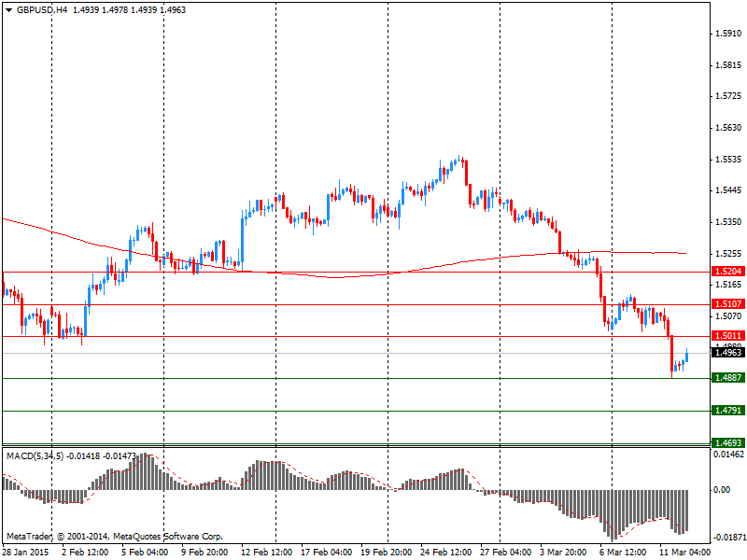
Task: Click the 1.5350 price axis value
Action: pyautogui.click(x=728, y=222)
